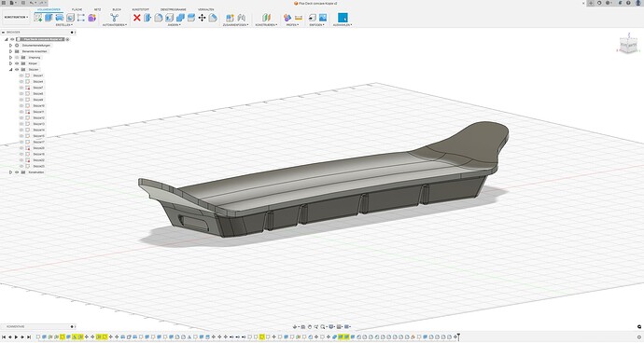Viewport: 644px width, 343px height.
Task: Open the purple Create Form tool
Action: point(92,18)
